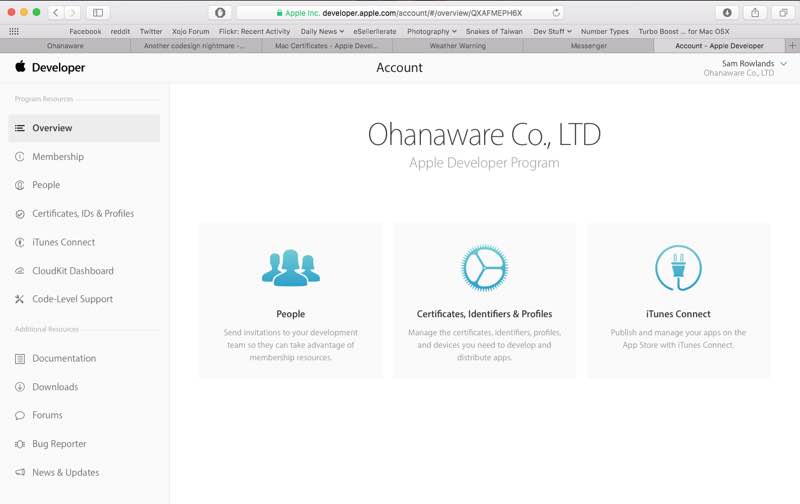Image resolution: width=800 pixels, height=504 pixels.
Task: Click the content blocker extension icon
Action: 220,12
